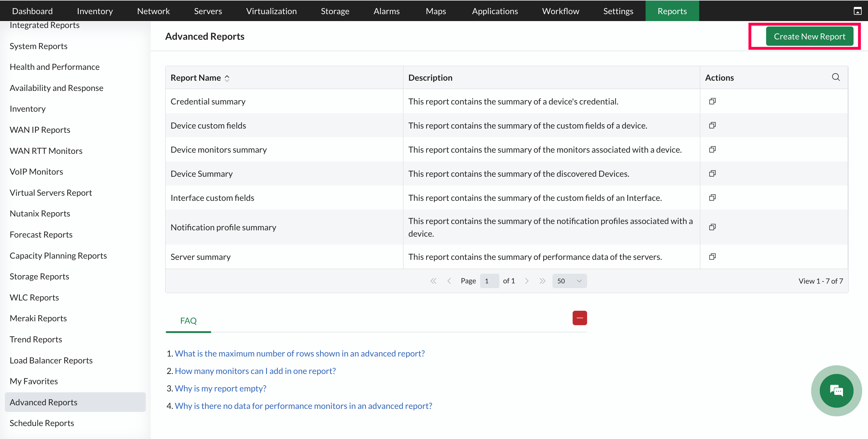Open FAQ about no performance monitor data
This screenshot has height=439, width=868.
[x=303, y=406]
